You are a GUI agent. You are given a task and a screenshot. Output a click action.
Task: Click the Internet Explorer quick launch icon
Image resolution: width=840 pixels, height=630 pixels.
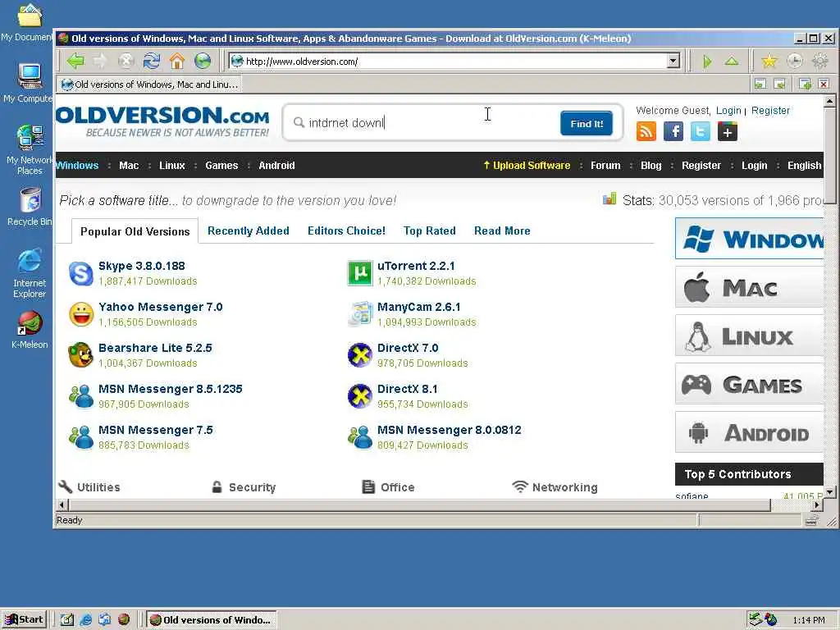coord(85,620)
